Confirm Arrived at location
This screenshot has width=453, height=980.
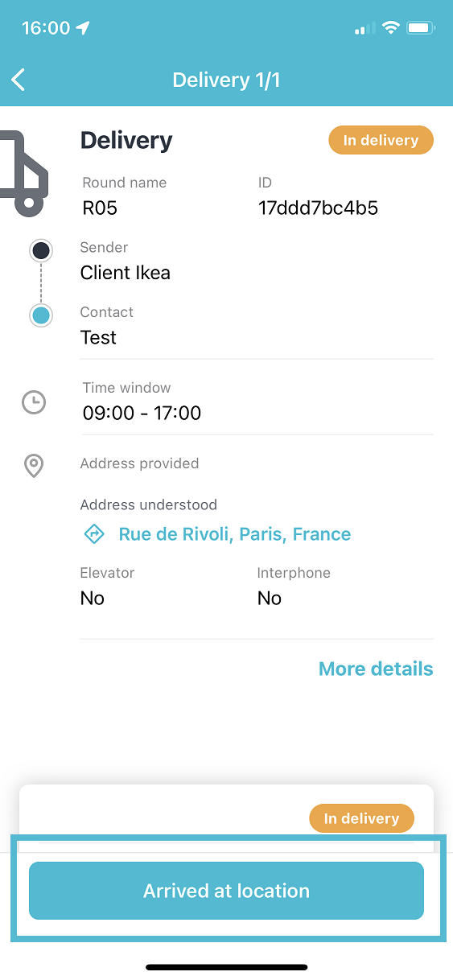[x=226, y=891]
